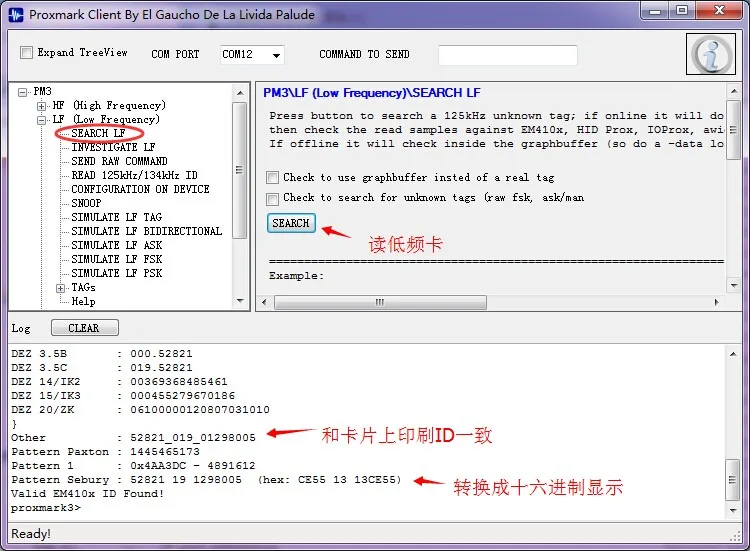
Task: Click LF (Low Frequency) label
Action: tap(106, 120)
